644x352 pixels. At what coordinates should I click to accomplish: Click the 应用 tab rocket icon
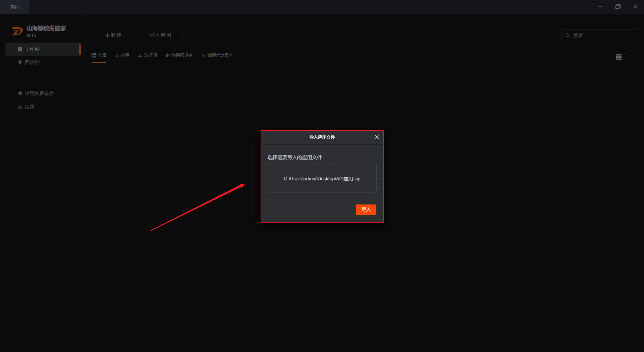(x=117, y=55)
